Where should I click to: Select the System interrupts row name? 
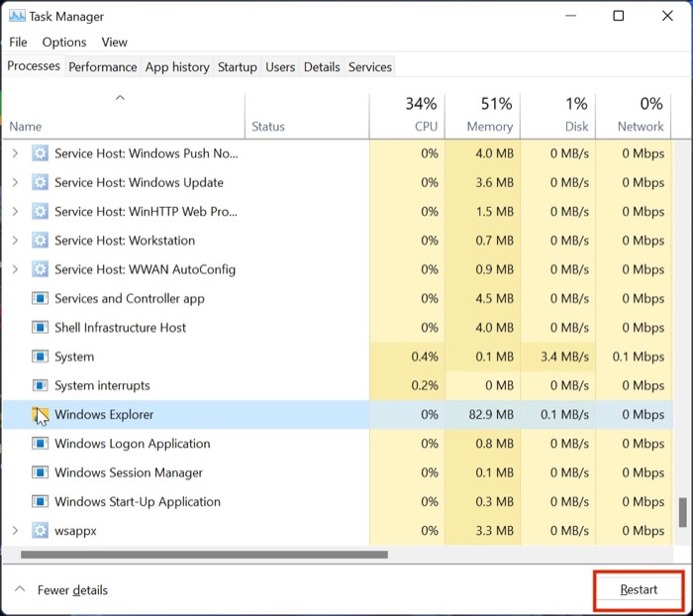(x=102, y=385)
